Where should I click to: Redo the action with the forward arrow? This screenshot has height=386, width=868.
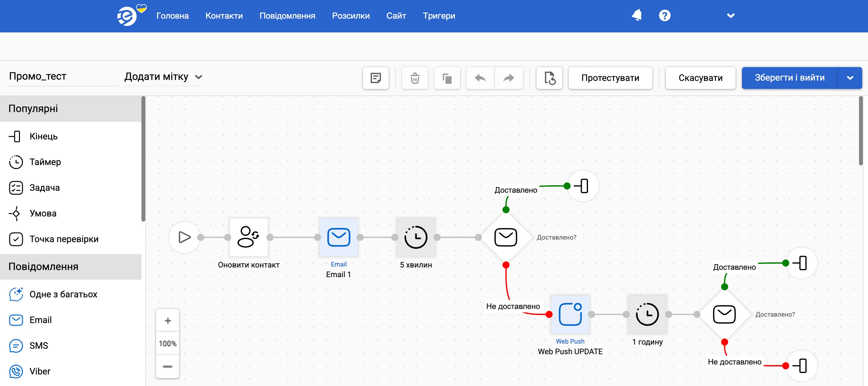click(509, 78)
